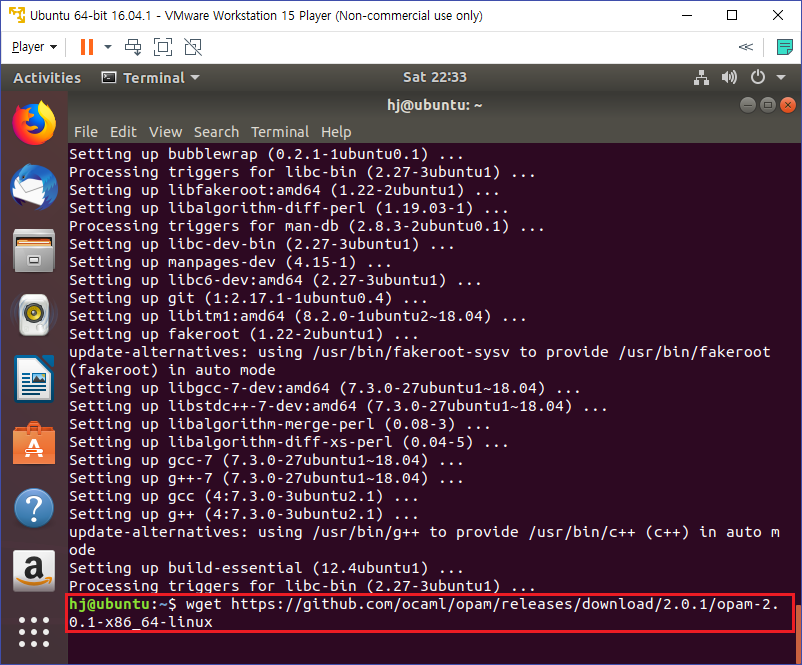This screenshot has width=802, height=665.
Task: Click the network connection tray icon
Action: [701, 78]
